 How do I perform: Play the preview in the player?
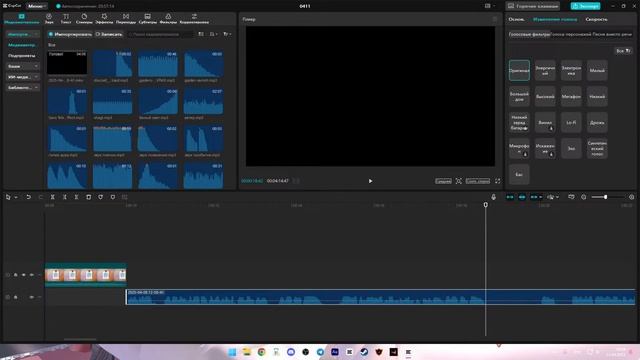coord(370,181)
